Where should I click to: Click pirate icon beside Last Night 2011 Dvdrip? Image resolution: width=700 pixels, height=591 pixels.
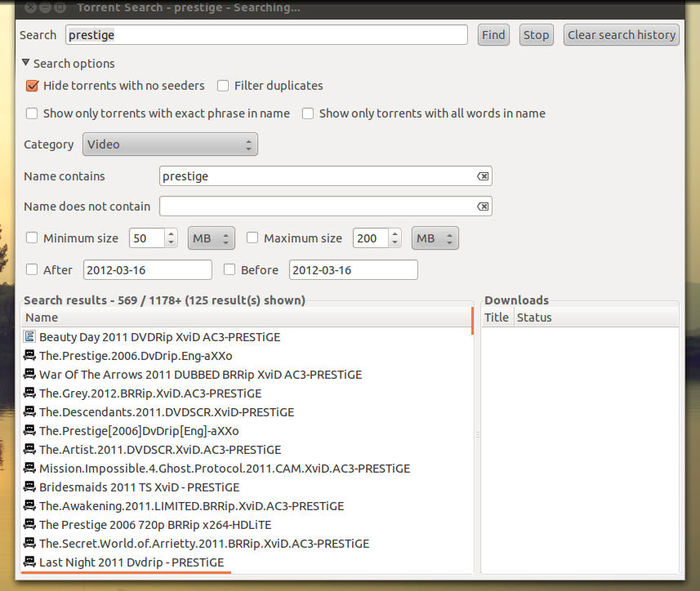coord(29,562)
